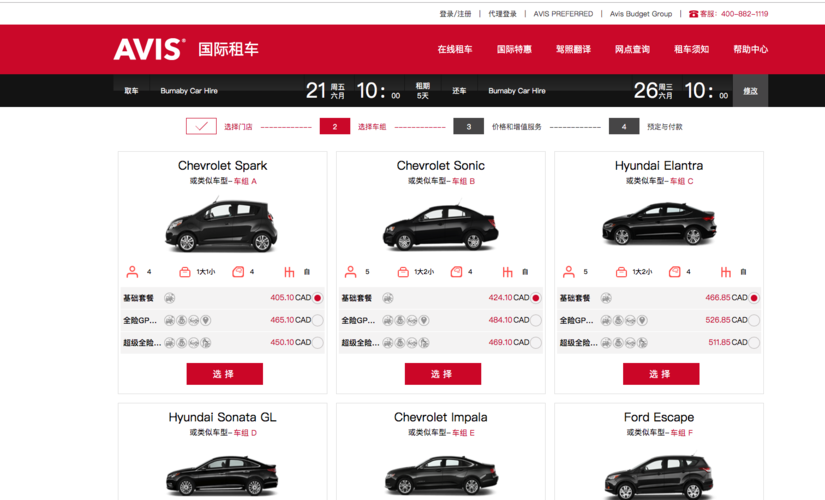Open the 租车须知 navigation menu
The width and height of the screenshot is (825, 500).
pos(691,49)
